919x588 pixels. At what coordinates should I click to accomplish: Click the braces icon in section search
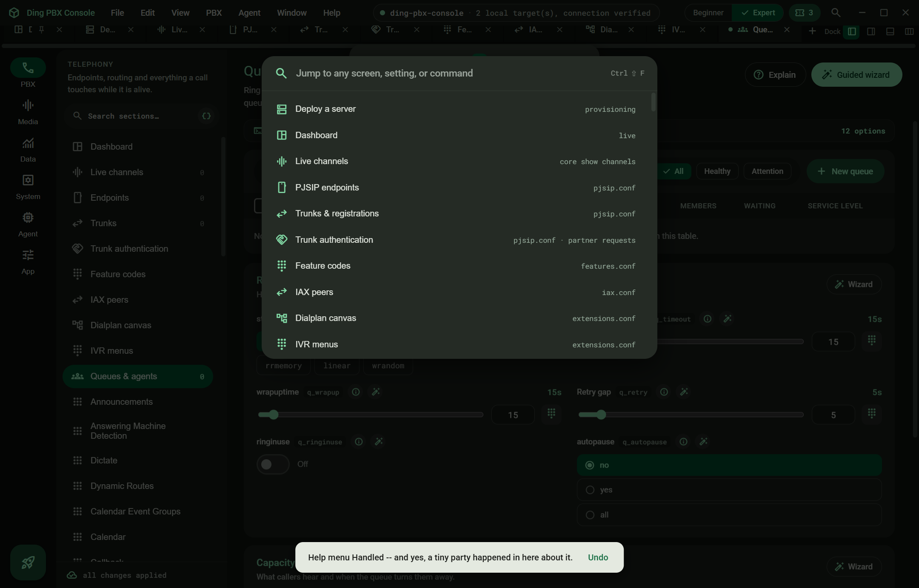[206, 116]
